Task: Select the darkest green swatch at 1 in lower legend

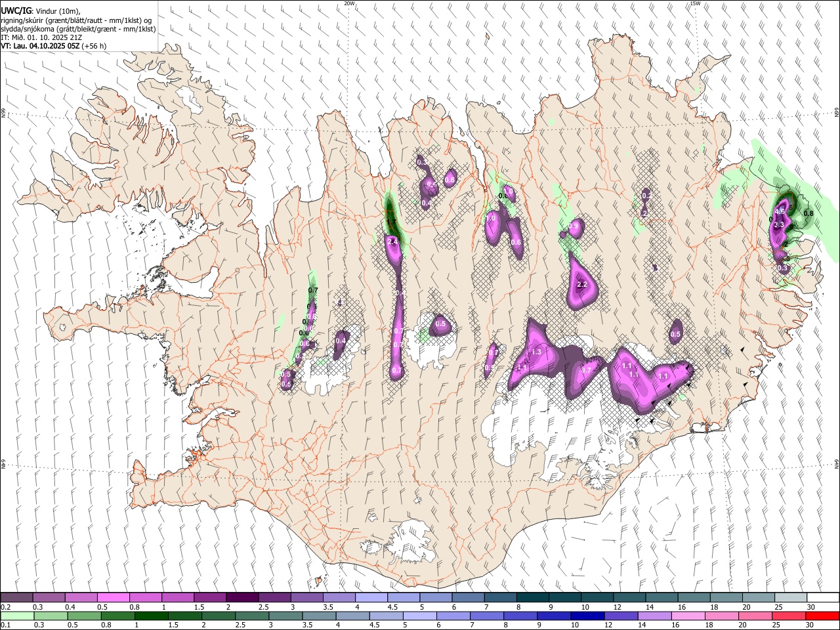Action: pyautogui.click(x=151, y=616)
